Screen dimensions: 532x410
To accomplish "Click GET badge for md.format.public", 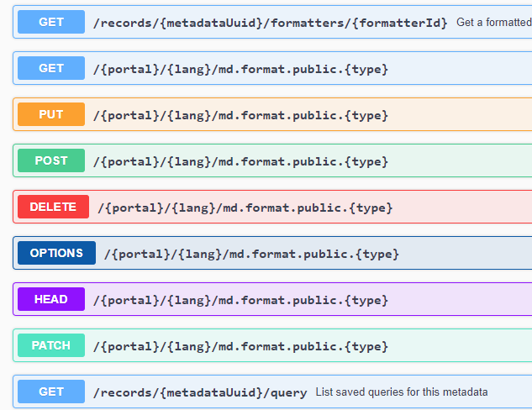I will tap(51, 68).
